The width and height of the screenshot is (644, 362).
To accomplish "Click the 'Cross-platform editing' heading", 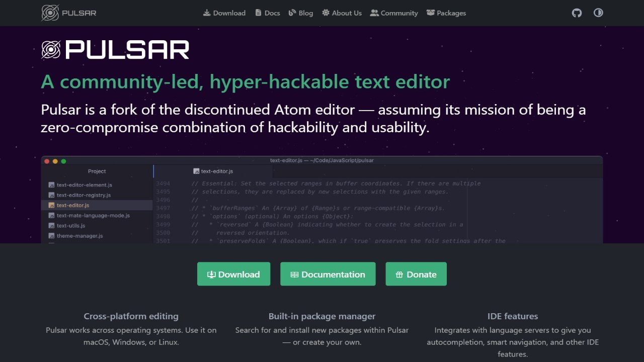I will [131, 316].
